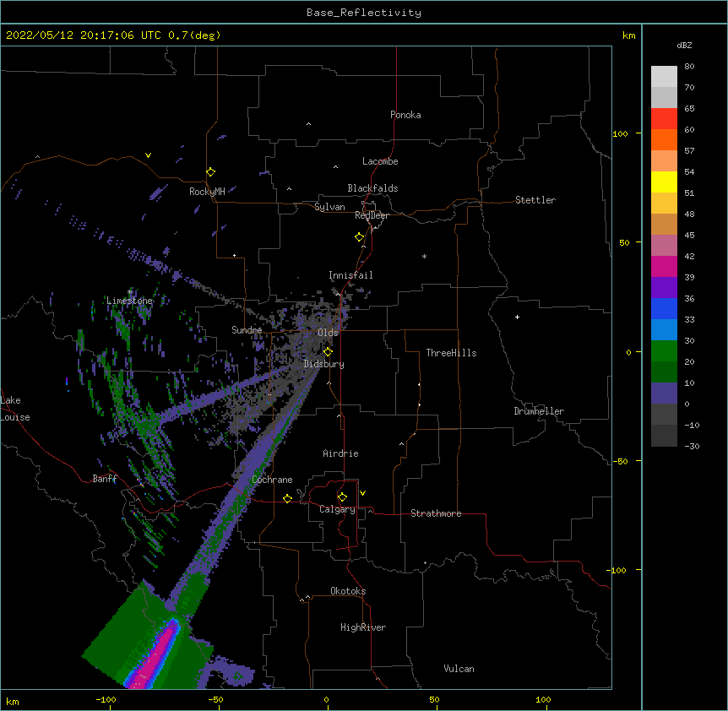Click the Banff label

coord(105,479)
